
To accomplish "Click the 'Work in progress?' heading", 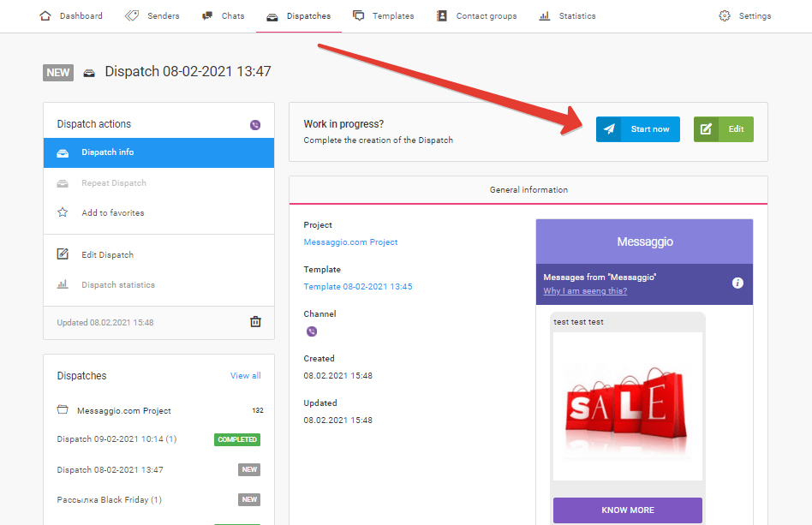I will pyautogui.click(x=343, y=124).
